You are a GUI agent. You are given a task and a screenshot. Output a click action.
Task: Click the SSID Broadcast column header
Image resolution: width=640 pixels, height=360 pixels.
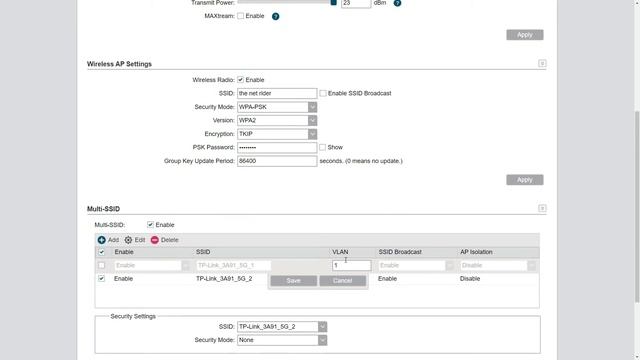(x=400, y=252)
